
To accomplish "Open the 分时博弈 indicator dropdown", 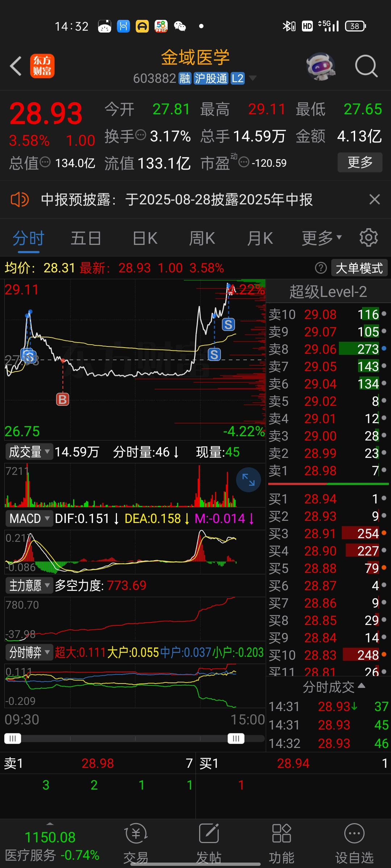I will point(29,652).
